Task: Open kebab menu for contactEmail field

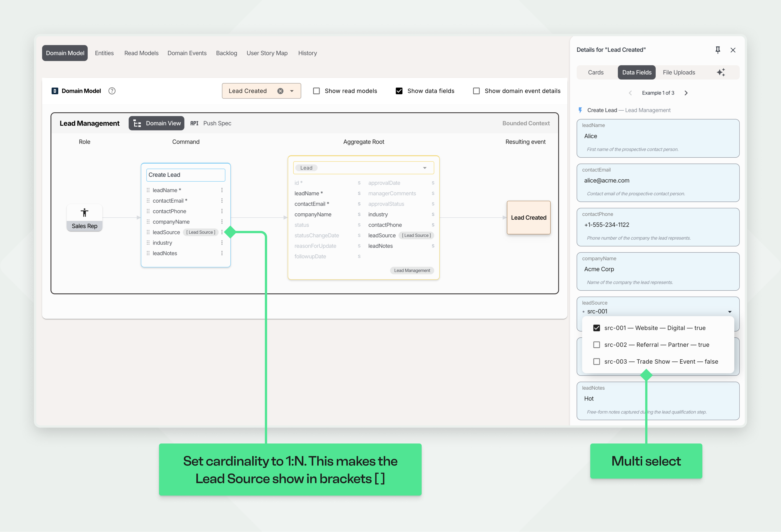Action: pyautogui.click(x=222, y=201)
